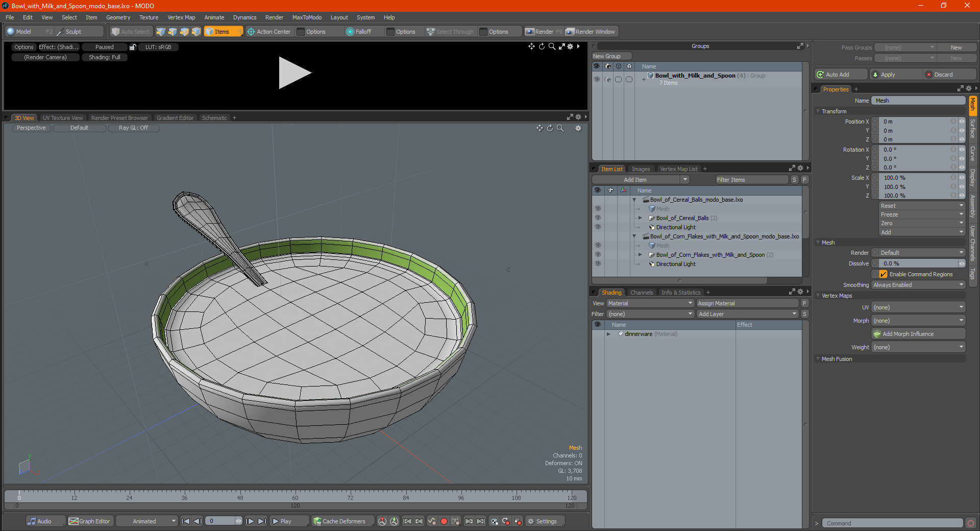Open the Add Item dropdown arrow
The width and height of the screenshot is (980, 531).
pos(685,180)
